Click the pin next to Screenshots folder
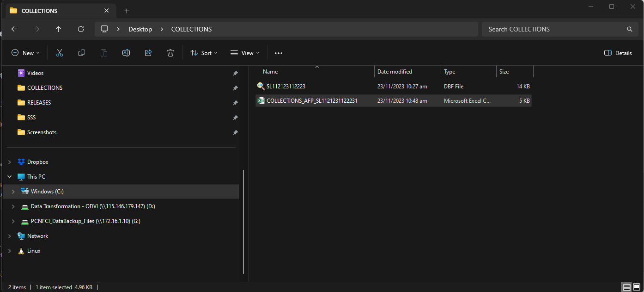 click(x=235, y=132)
